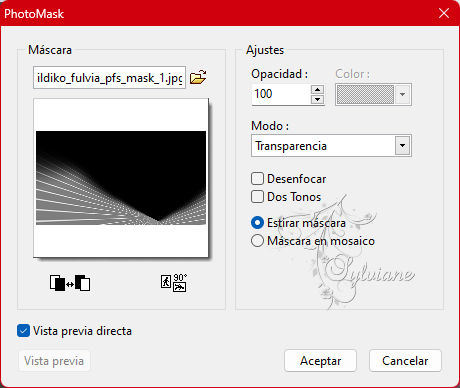Viewport: 460px width, 388px height.
Task: Click the mask filename text field
Action: pos(109,78)
